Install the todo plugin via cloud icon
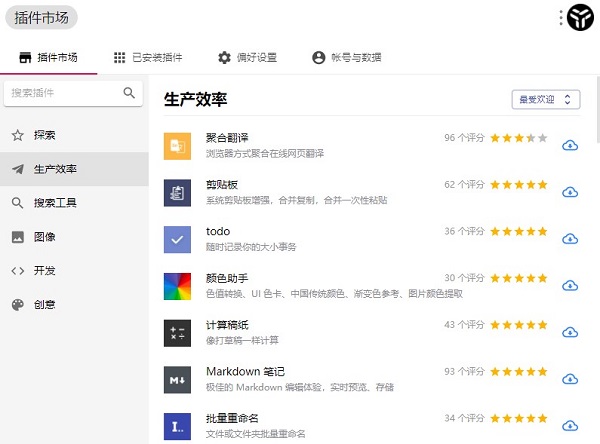The image size is (600, 444). click(570, 239)
